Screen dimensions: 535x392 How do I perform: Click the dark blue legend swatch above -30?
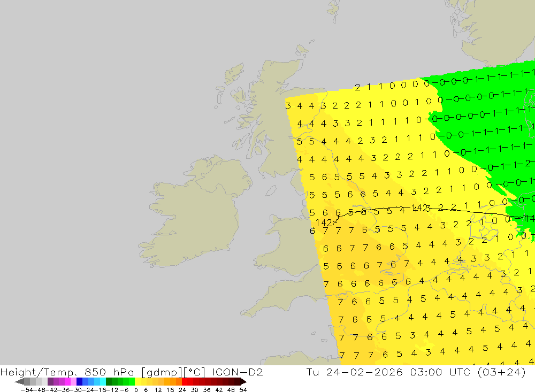tap(80, 381)
